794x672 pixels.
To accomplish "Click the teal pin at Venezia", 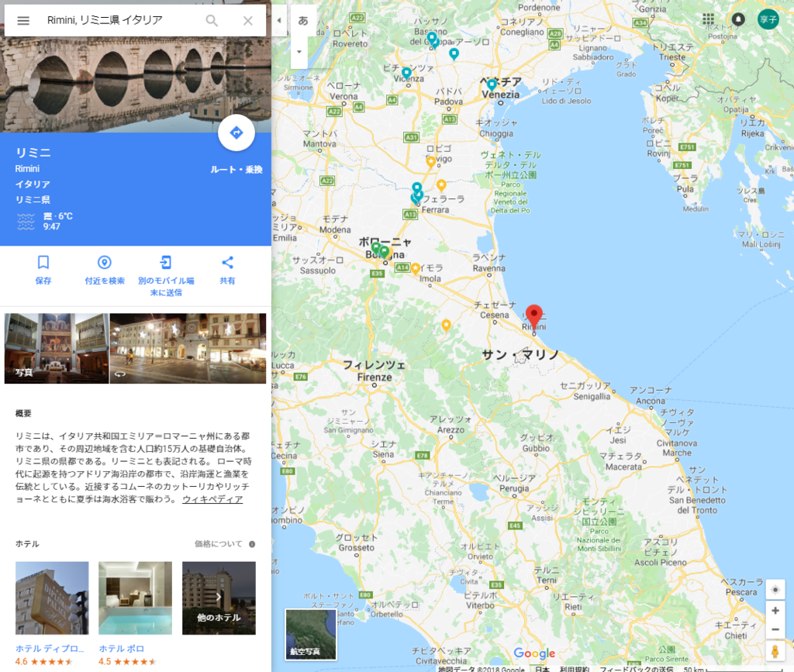I will point(492,84).
